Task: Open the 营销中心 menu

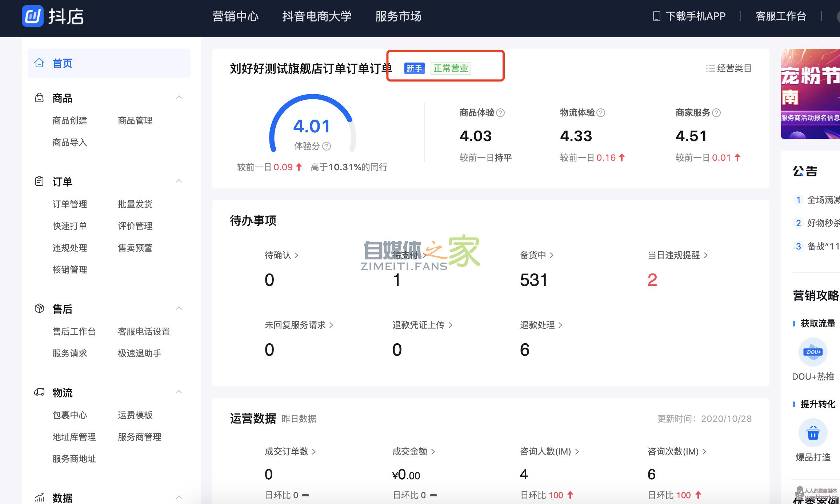Action: (x=236, y=16)
